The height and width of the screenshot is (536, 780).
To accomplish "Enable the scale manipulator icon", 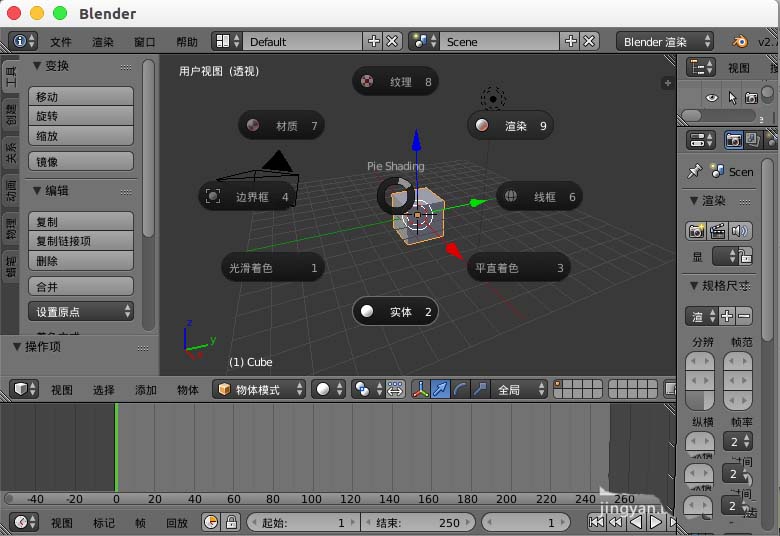I will pos(481,389).
